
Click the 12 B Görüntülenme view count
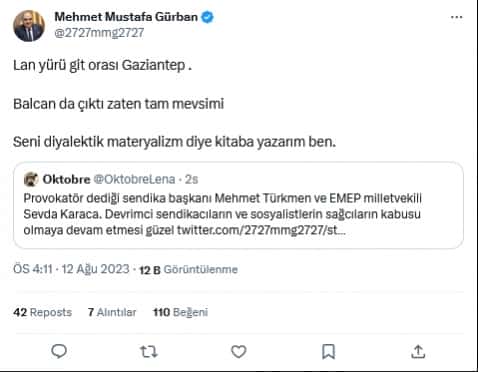point(188,269)
